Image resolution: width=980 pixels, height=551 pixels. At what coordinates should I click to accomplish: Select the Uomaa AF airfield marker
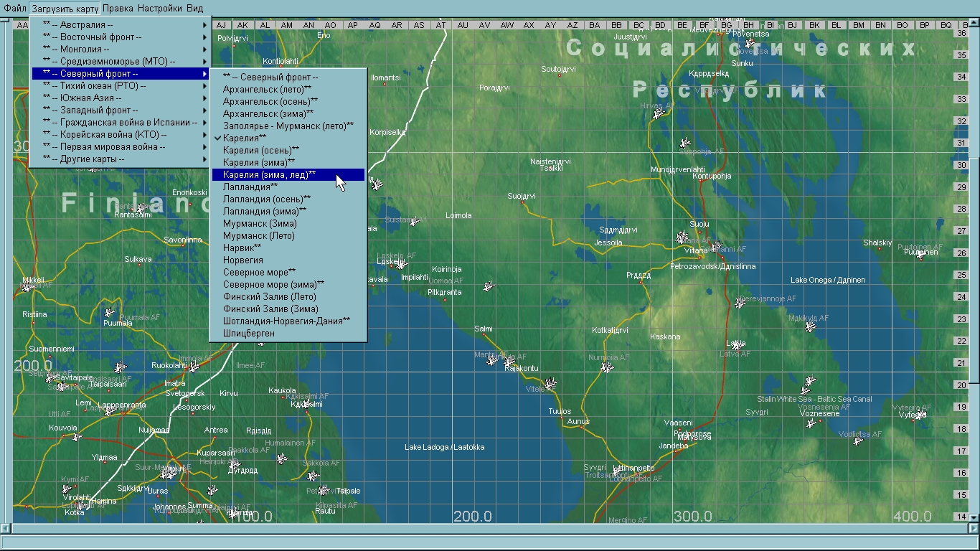tap(489, 286)
